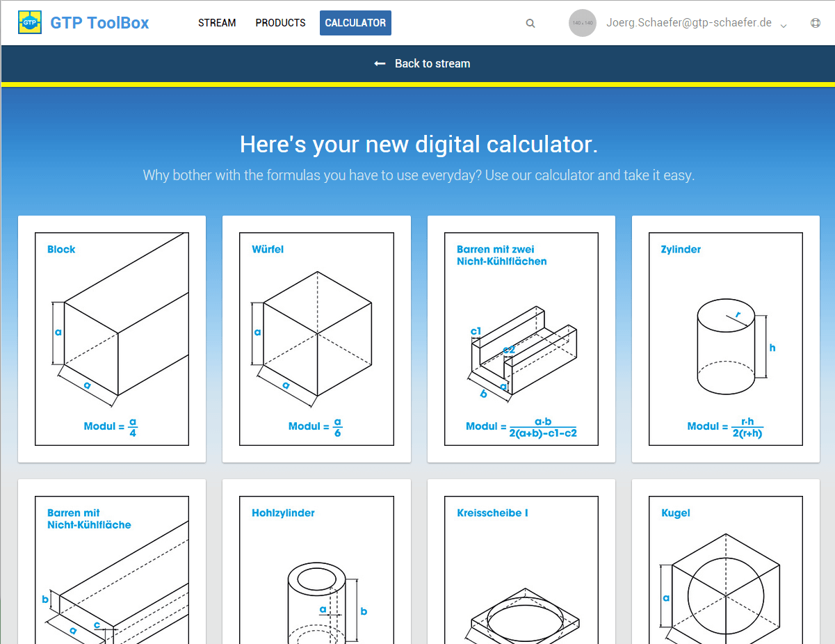Go to the Products menu item
835x644 pixels.
coord(280,23)
